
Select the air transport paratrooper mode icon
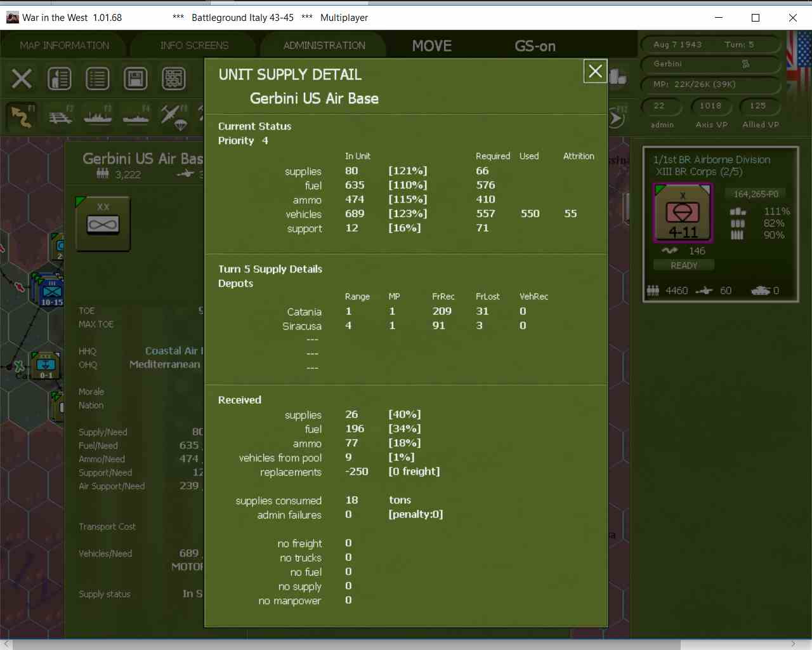tap(174, 117)
